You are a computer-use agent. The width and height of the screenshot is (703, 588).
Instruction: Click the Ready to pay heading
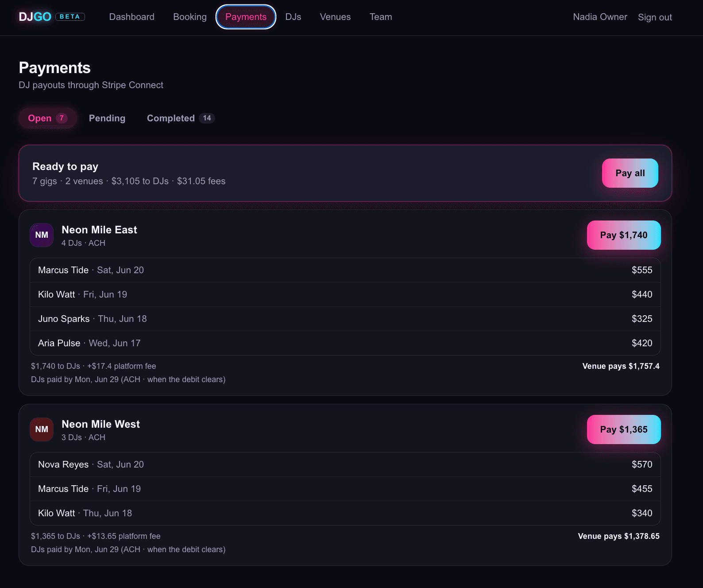[65, 166]
